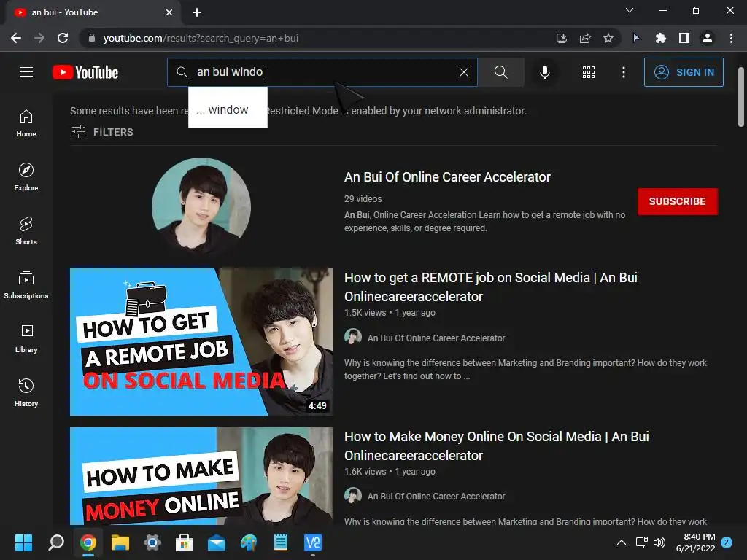Viewport: 747px width, 560px height.
Task: Open the YouTube apps grid
Action: point(589,72)
